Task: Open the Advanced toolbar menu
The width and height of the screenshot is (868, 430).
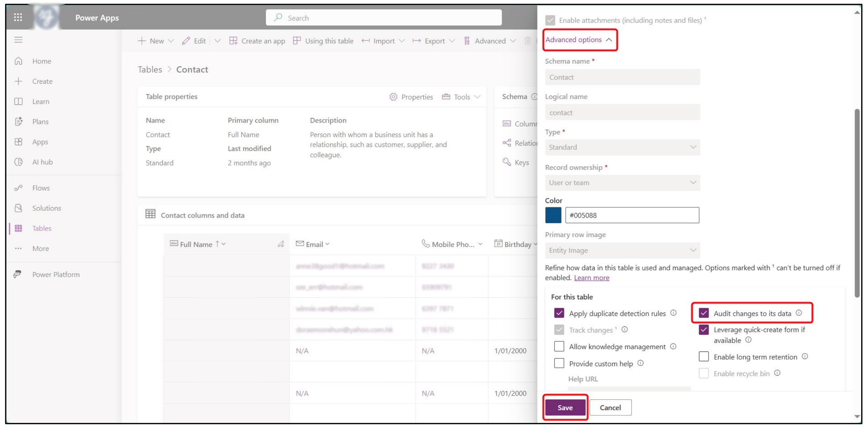Action: click(x=490, y=41)
